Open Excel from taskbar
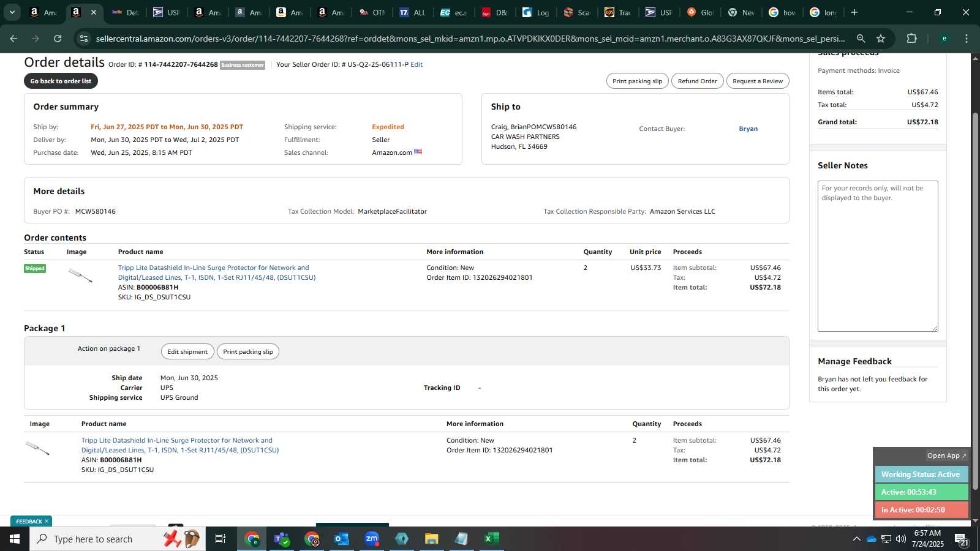Viewport: 980px width, 551px height. coord(491,539)
